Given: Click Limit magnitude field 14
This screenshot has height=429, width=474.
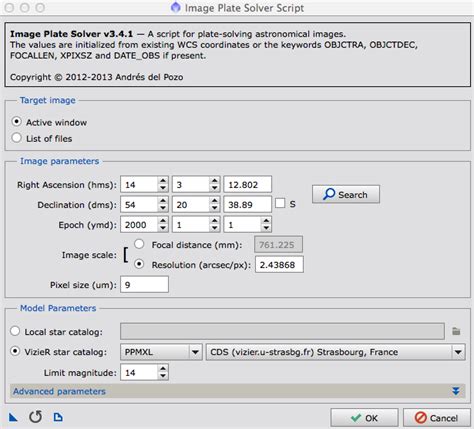Looking at the screenshot, I should coord(139,372).
